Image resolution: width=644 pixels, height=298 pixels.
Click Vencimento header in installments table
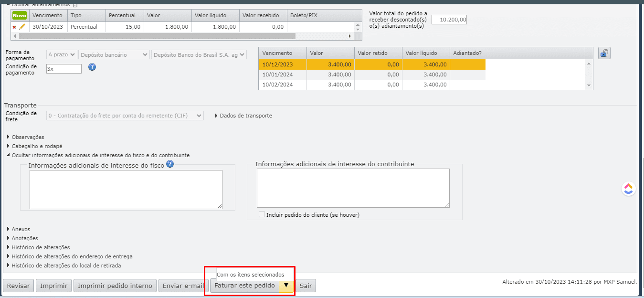coord(283,53)
